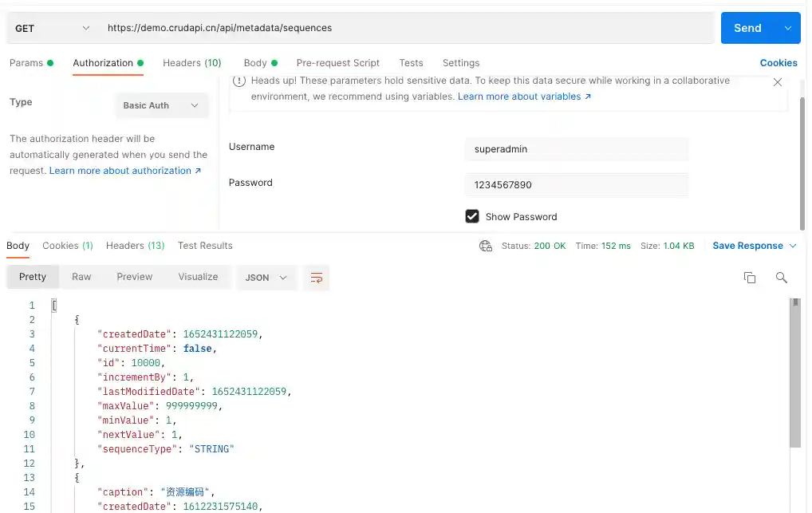Dismiss the sensitive data warning banner
Viewport: 812px width, 513px height.
tap(778, 81)
